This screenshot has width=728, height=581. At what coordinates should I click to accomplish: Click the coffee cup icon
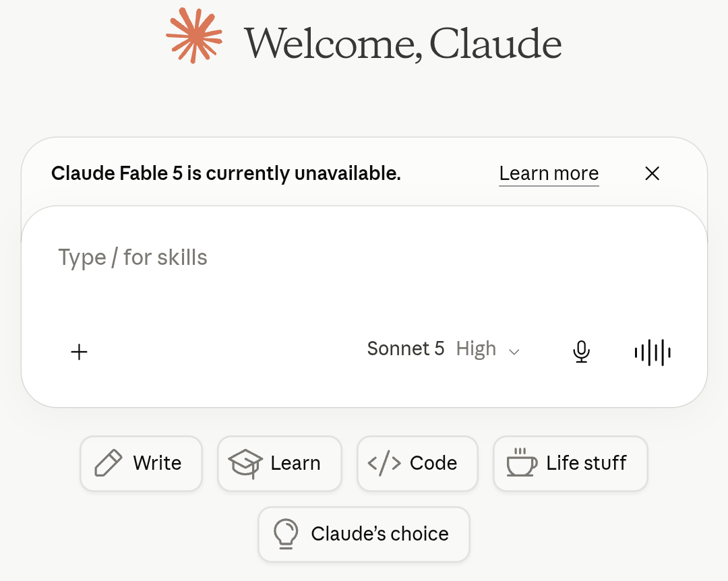point(522,462)
